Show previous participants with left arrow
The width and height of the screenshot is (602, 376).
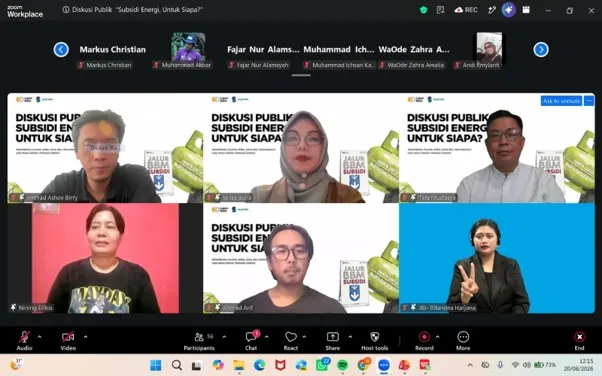click(x=61, y=50)
